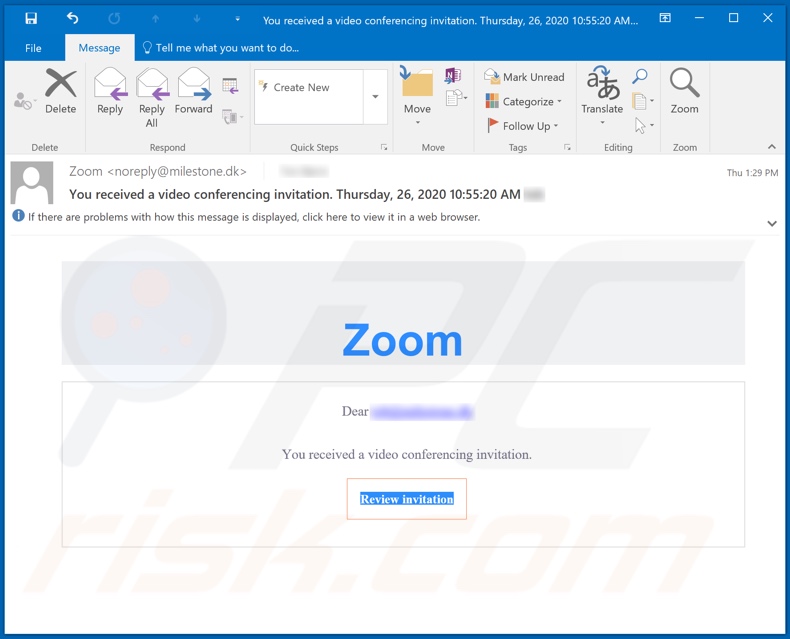This screenshot has height=639, width=790.
Task: Maximize the message window
Action: [734, 18]
